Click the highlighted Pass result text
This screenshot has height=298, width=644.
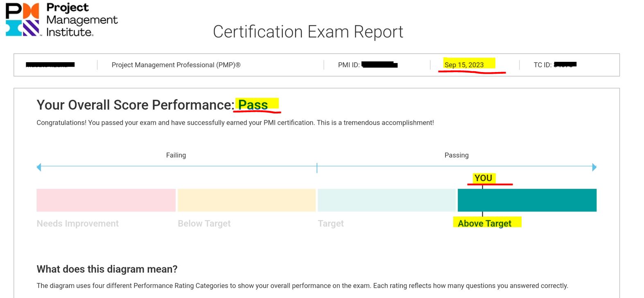point(253,105)
